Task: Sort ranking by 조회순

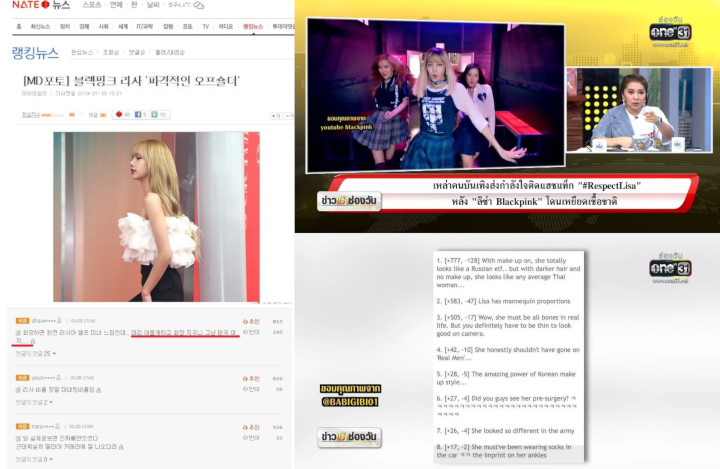Action: click(x=111, y=52)
